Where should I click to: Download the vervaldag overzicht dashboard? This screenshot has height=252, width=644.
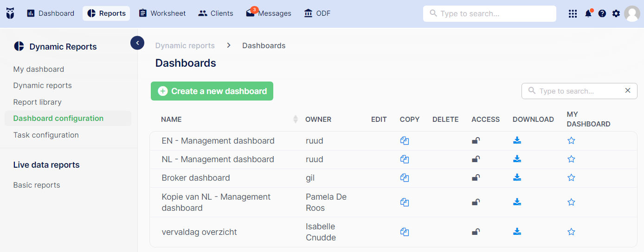pos(517,232)
